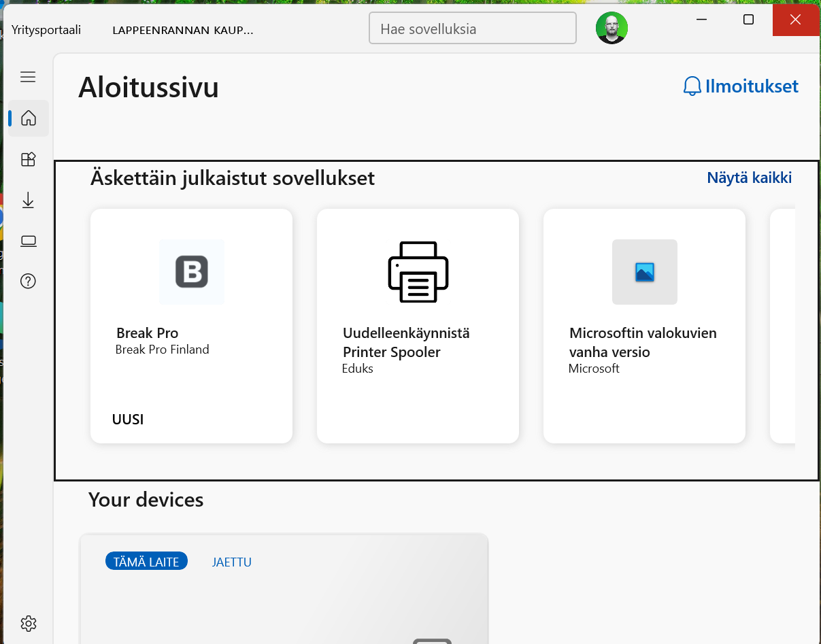Screen dimensions: 821x644
Task: Open the Apps grid icon in sidebar
Action: [x=29, y=159]
